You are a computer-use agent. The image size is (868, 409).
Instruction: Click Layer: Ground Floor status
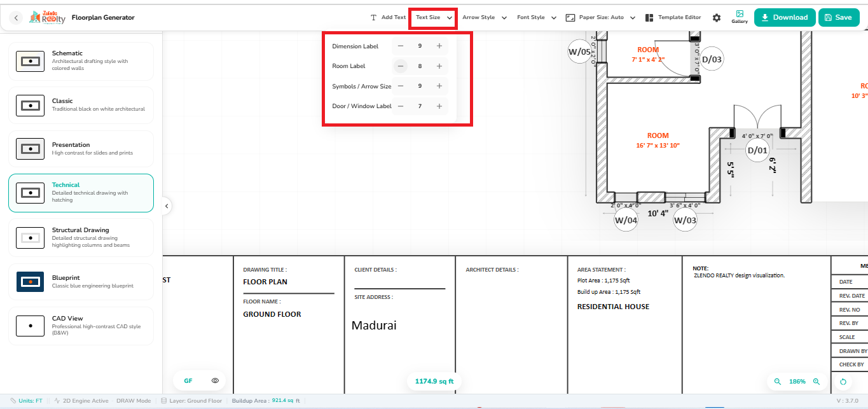191,401
